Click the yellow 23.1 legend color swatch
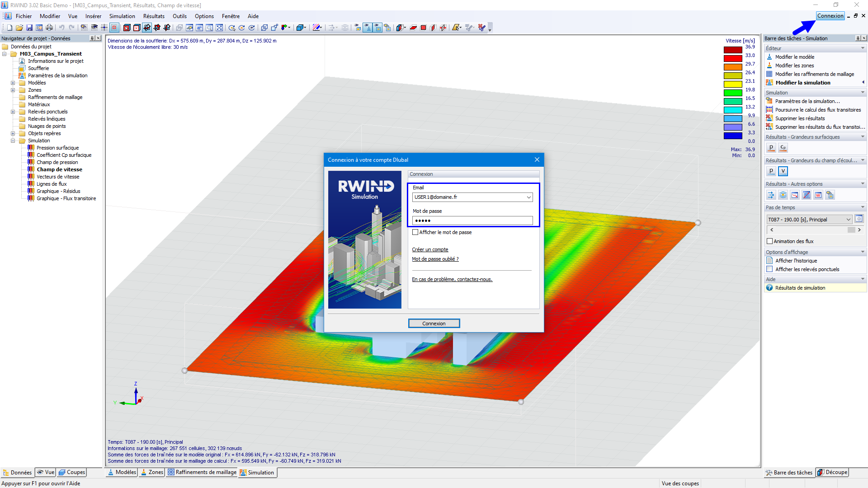 point(733,84)
